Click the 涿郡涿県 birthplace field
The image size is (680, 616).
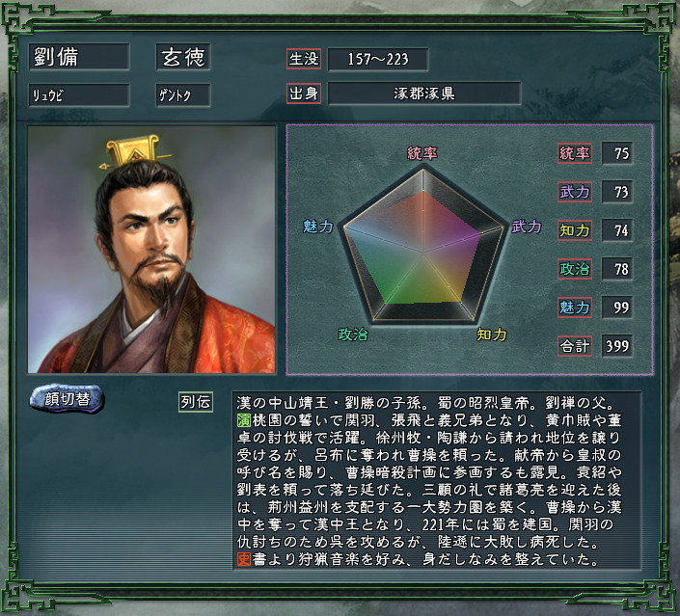[424, 94]
